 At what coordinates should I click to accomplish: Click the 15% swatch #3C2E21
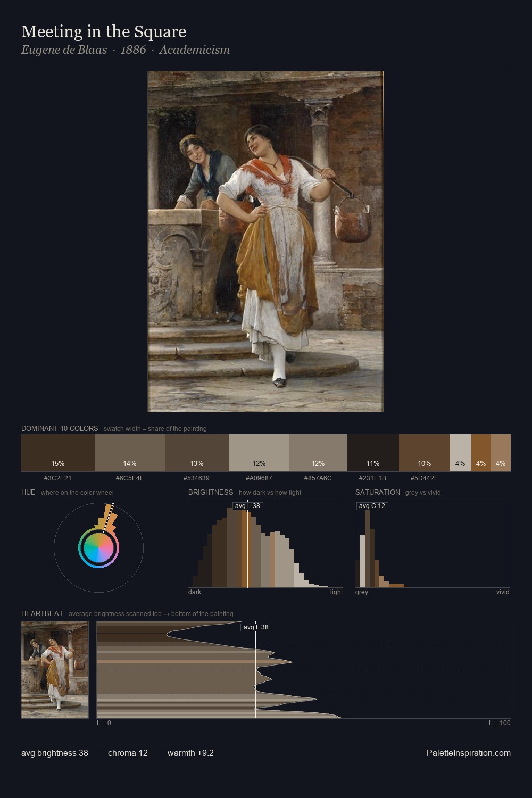click(x=58, y=453)
